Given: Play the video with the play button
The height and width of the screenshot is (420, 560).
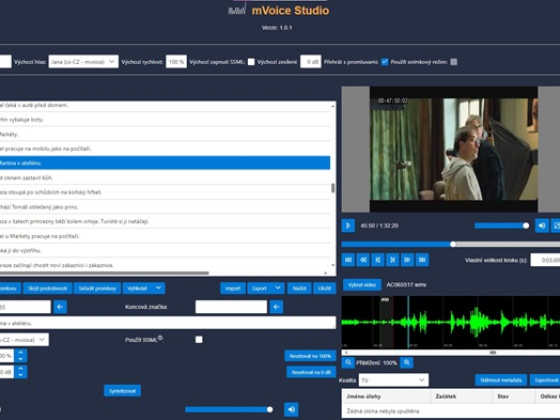Looking at the screenshot, I should (x=348, y=226).
